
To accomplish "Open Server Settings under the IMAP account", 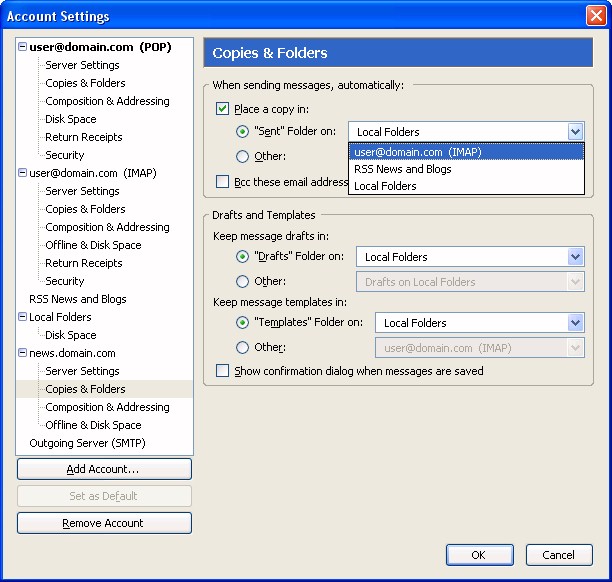I will 82,191.
